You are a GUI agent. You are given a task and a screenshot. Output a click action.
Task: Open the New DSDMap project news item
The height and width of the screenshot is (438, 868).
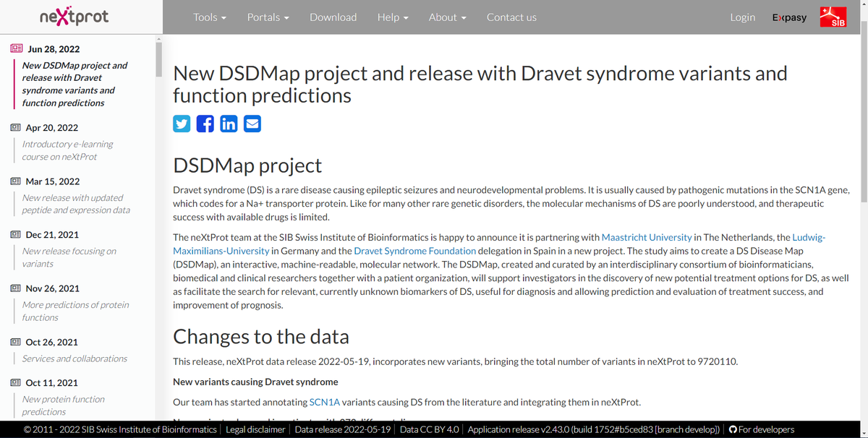pyautogui.click(x=75, y=84)
